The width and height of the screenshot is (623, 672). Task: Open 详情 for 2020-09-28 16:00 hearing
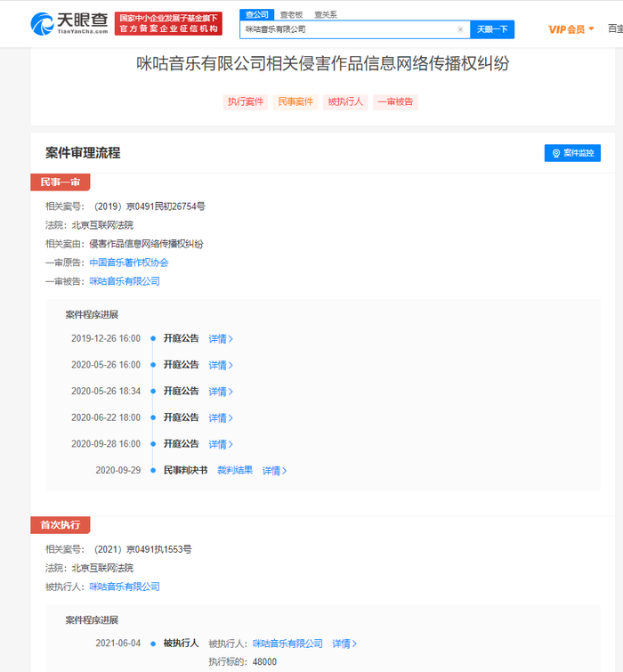[x=221, y=444]
